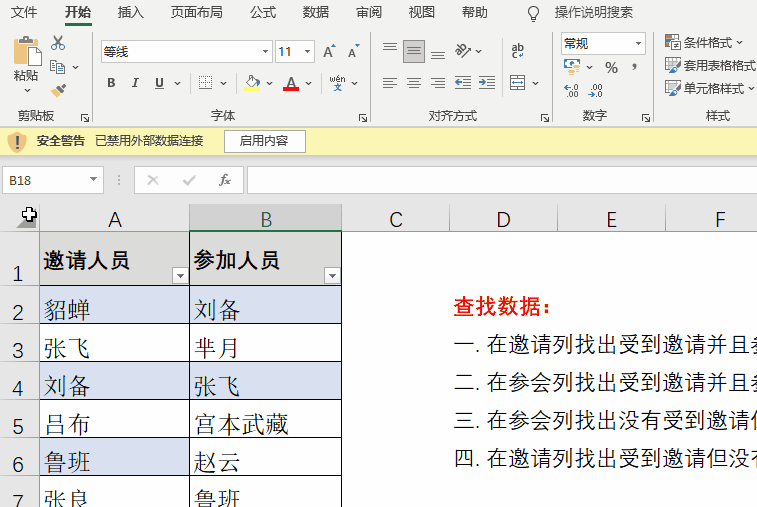Toggle middle vertical alignment
Screen dimensions: 757x507
coord(413,51)
